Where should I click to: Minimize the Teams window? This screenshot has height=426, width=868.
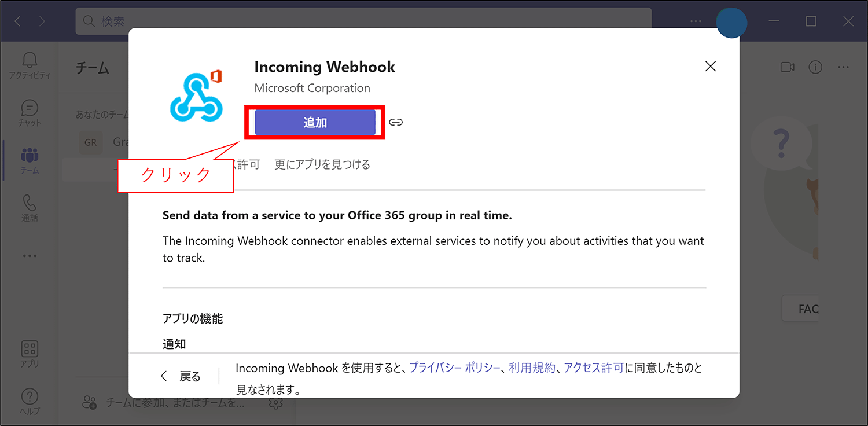pyautogui.click(x=774, y=21)
